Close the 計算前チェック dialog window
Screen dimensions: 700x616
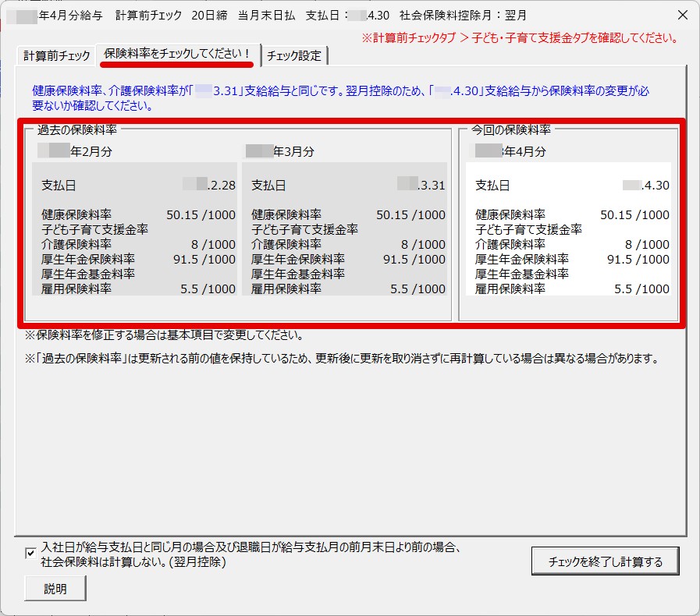(x=681, y=15)
